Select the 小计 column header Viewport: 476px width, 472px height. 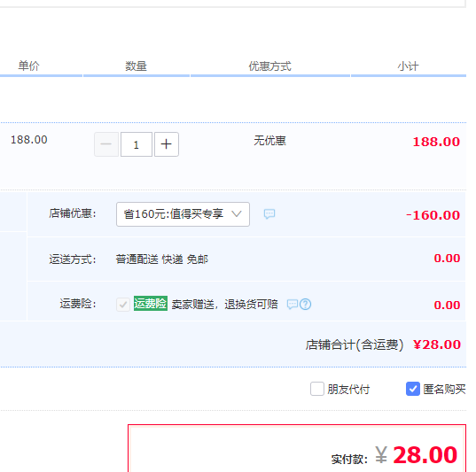coord(409,66)
